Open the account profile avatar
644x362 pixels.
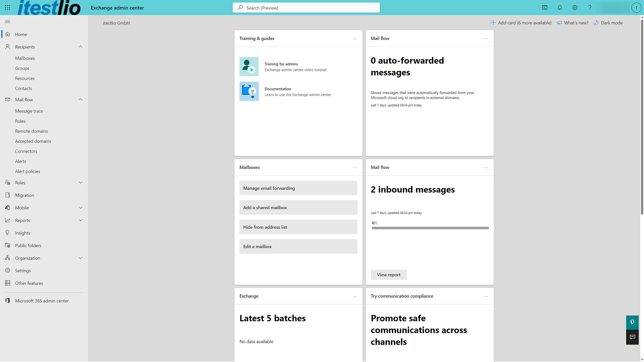(x=636, y=8)
